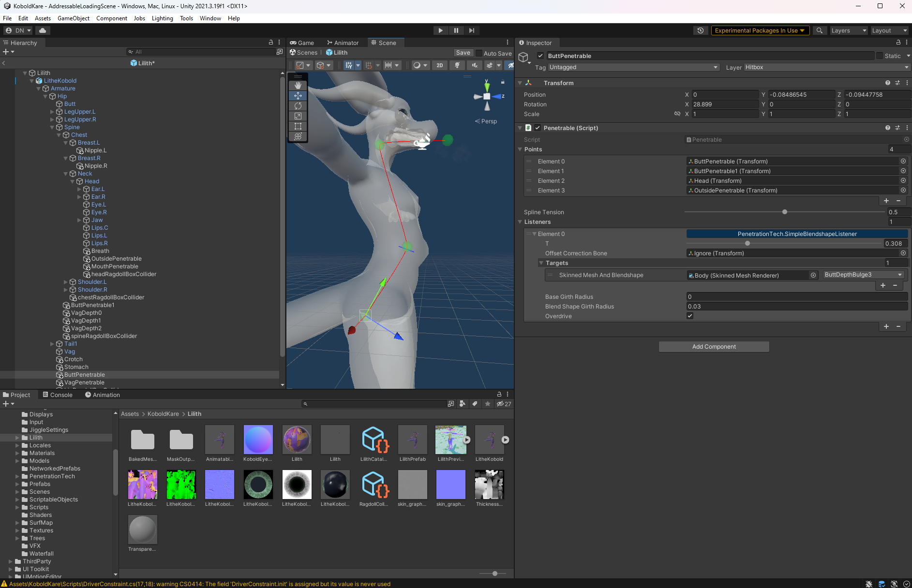The height and width of the screenshot is (588, 912).
Task: Click the scene orientation gizmo Y axis cone
Action: (487, 87)
